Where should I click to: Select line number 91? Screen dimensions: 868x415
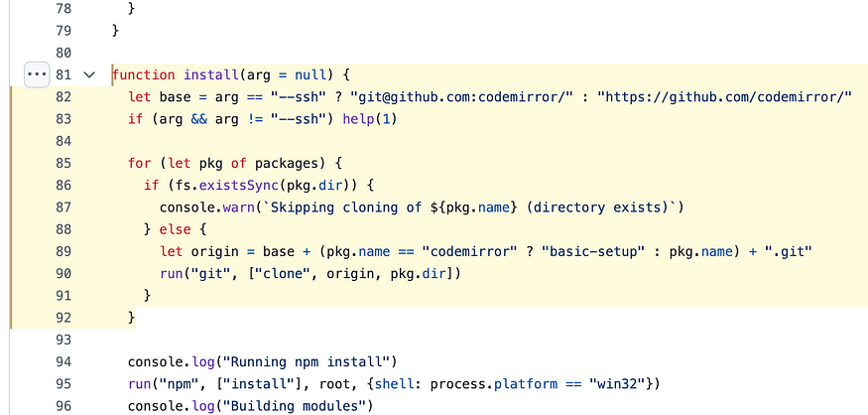coord(63,295)
